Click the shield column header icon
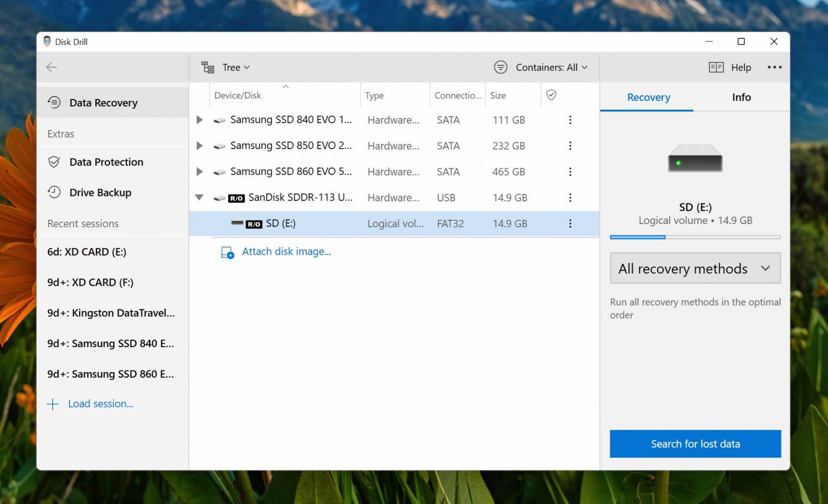Viewport: 828px width, 504px height. point(551,95)
